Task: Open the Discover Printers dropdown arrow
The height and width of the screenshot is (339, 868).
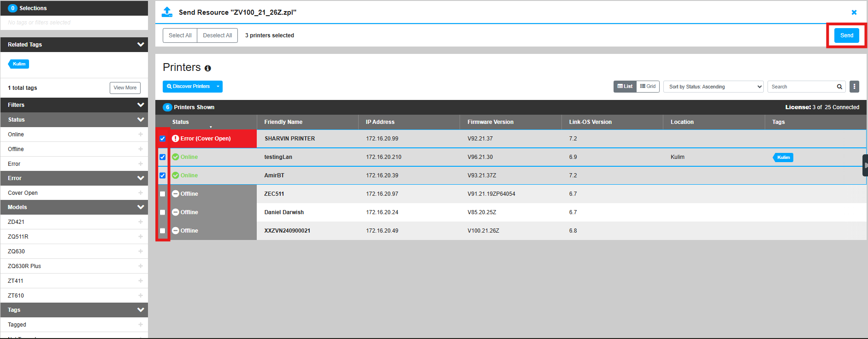Action: 218,87
